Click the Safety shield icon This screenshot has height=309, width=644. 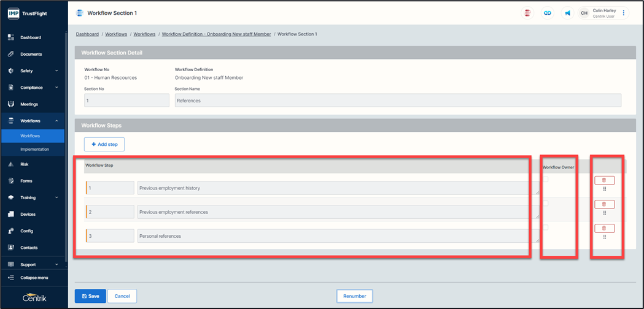click(x=11, y=71)
